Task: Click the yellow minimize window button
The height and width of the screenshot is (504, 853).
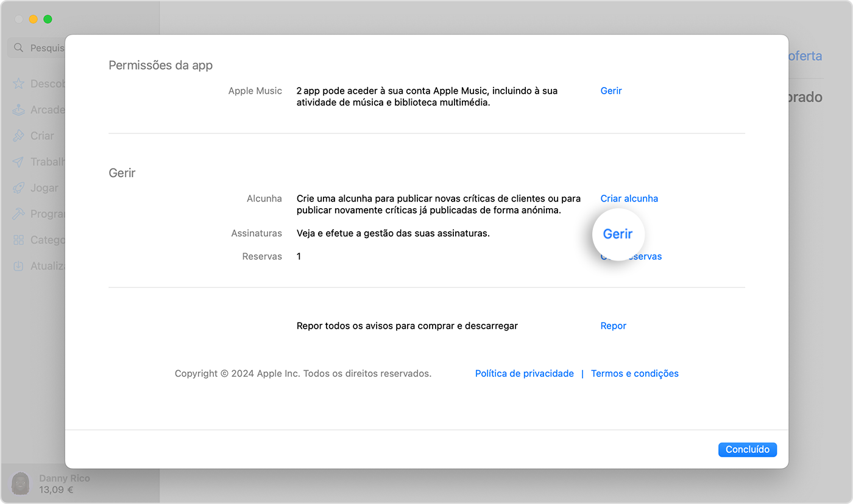Action: (33, 19)
